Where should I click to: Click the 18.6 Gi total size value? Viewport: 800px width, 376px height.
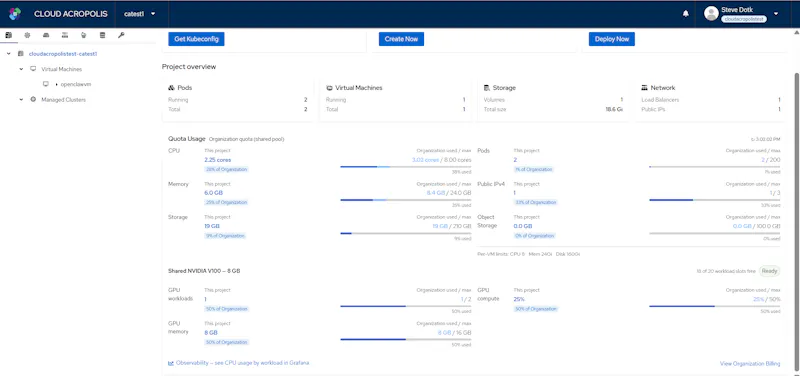pyautogui.click(x=614, y=109)
